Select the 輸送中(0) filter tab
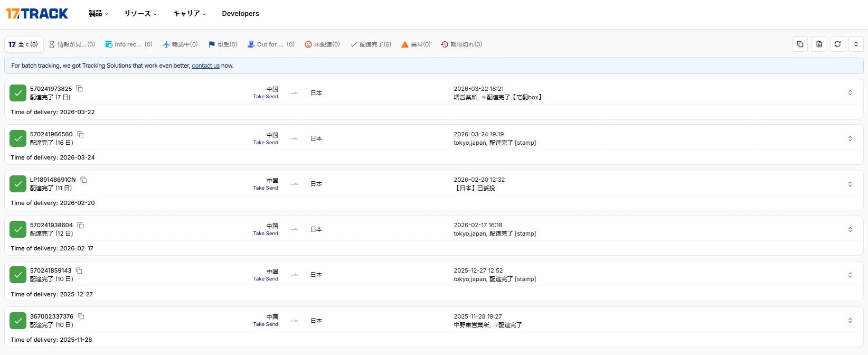 180,44
